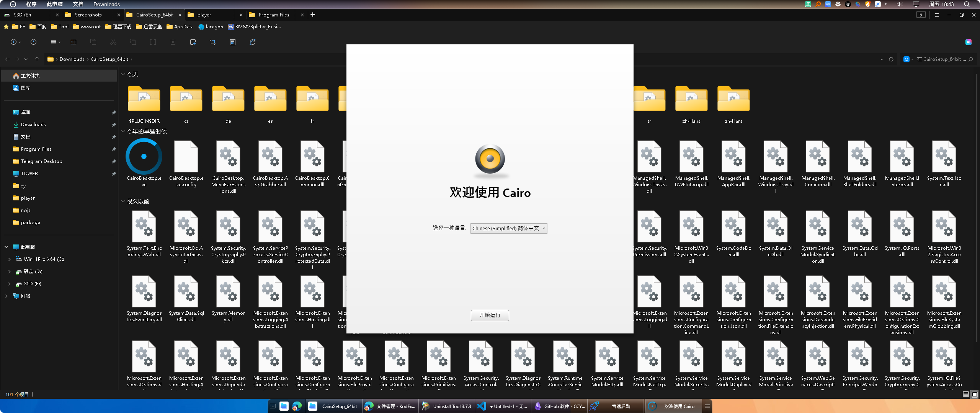Open the 文档 menu in top bar

coord(78,4)
